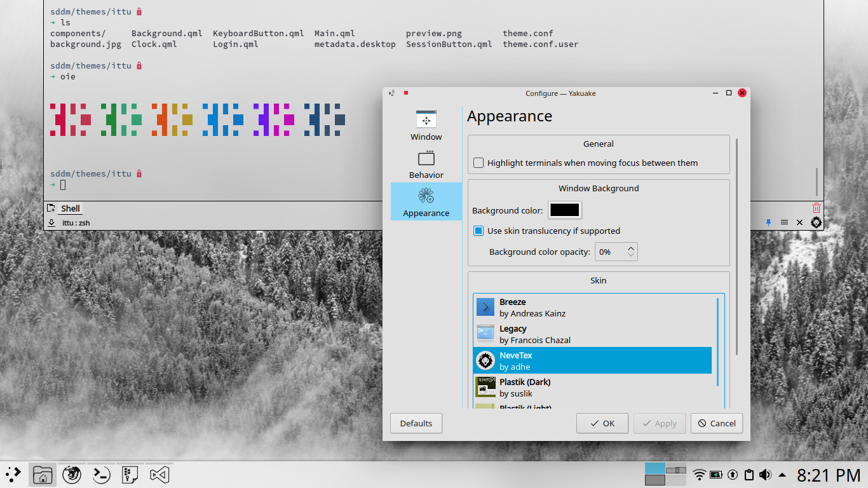
Task: Open the Plasma application launcher
Action: click(x=13, y=475)
